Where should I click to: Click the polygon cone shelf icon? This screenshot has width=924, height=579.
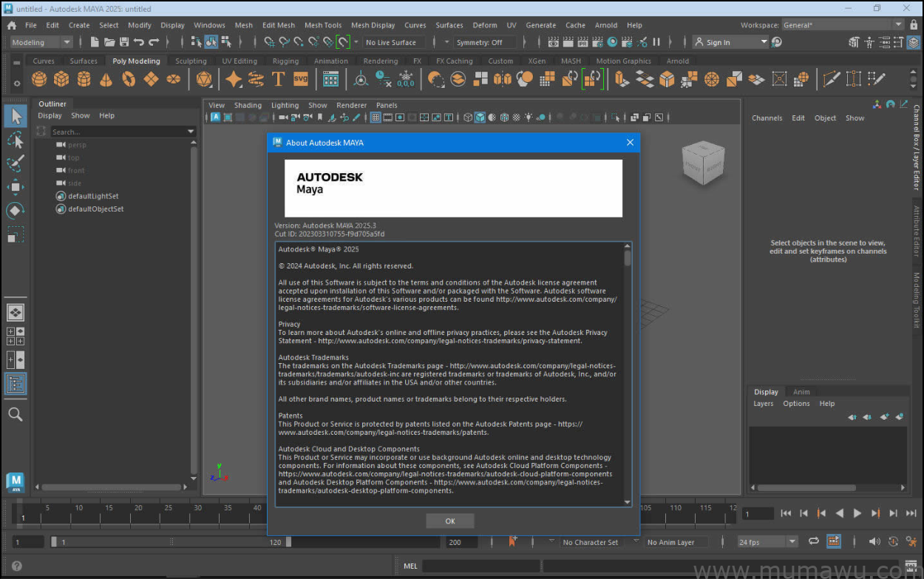pyautogui.click(x=106, y=79)
